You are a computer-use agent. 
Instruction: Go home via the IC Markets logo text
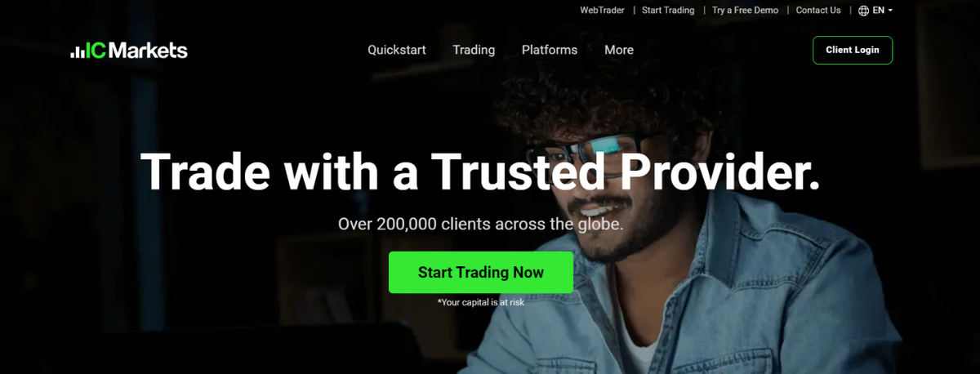click(137, 51)
